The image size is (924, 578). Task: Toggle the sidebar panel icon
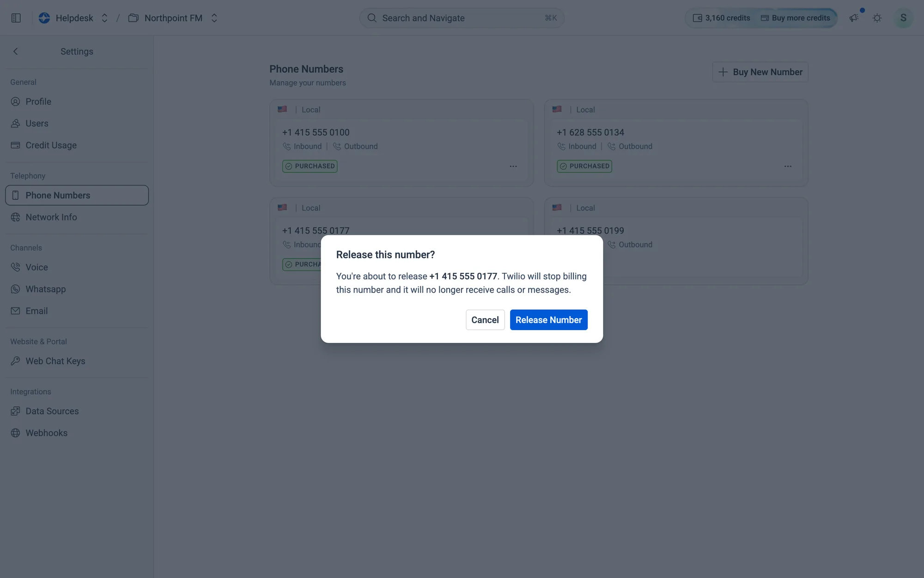point(16,18)
